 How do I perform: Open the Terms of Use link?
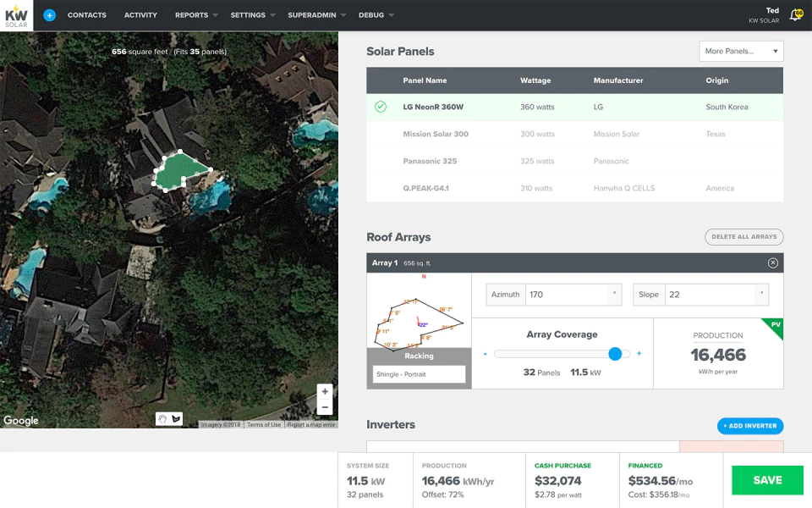coord(264,424)
